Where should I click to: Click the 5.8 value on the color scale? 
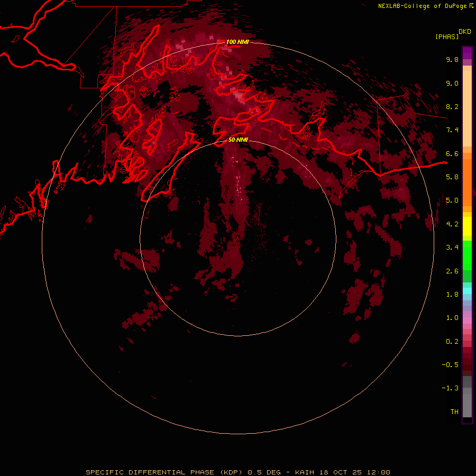pyautogui.click(x=452, y=177)
